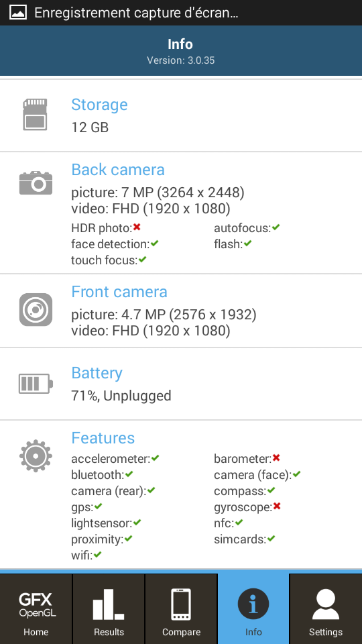The image size is (362, 644).
Task: Click the red X beside HDR photo
Action: (137, 227)
